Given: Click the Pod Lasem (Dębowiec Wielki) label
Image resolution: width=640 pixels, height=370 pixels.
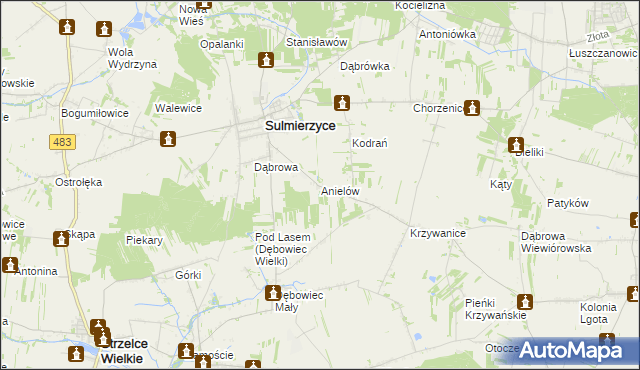Looking at the screenshot, I should pyautogui.click(x=282, y=249).
